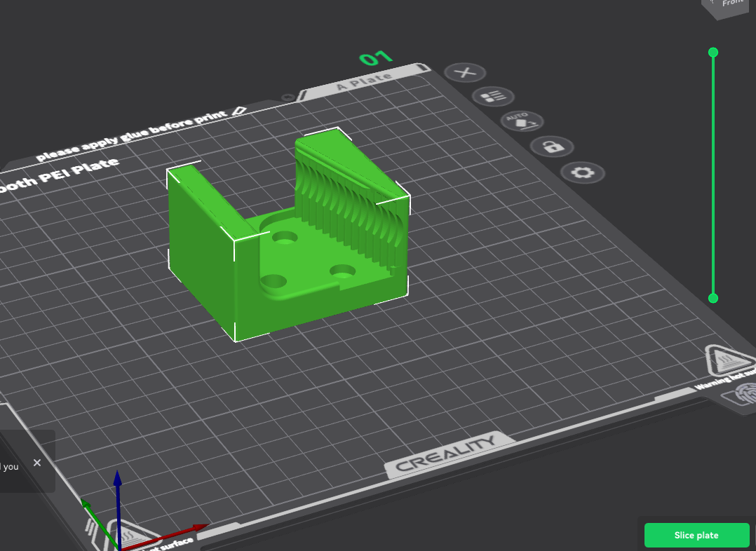Click the bottom handle of layer slider

pyautogui.click(x=713, y=298)
